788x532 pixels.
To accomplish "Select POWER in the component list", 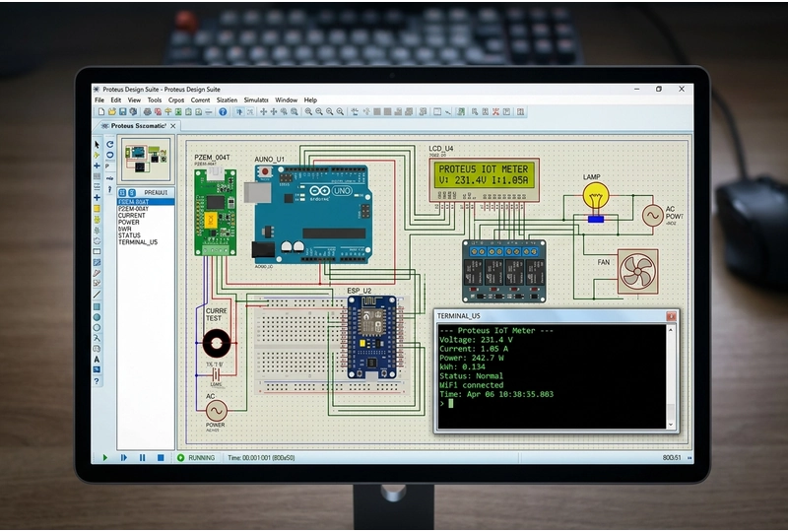I will pos(129,223).
